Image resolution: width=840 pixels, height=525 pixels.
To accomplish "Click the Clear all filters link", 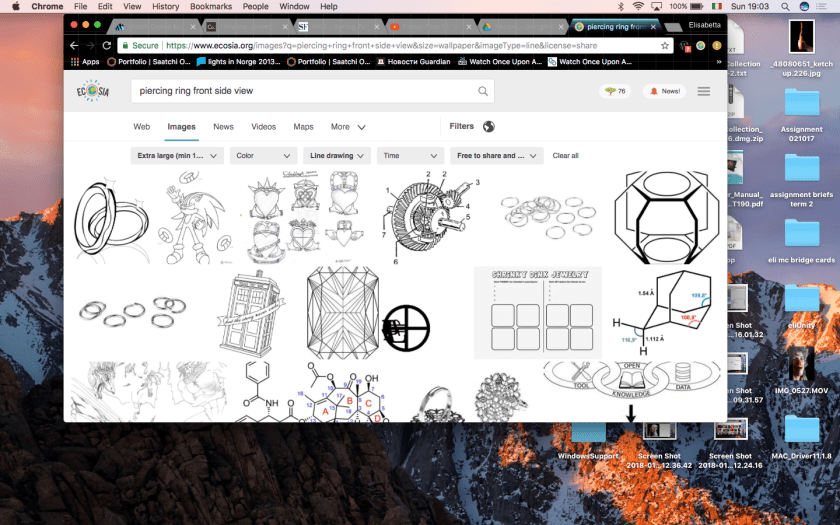I will click(565, 156).
